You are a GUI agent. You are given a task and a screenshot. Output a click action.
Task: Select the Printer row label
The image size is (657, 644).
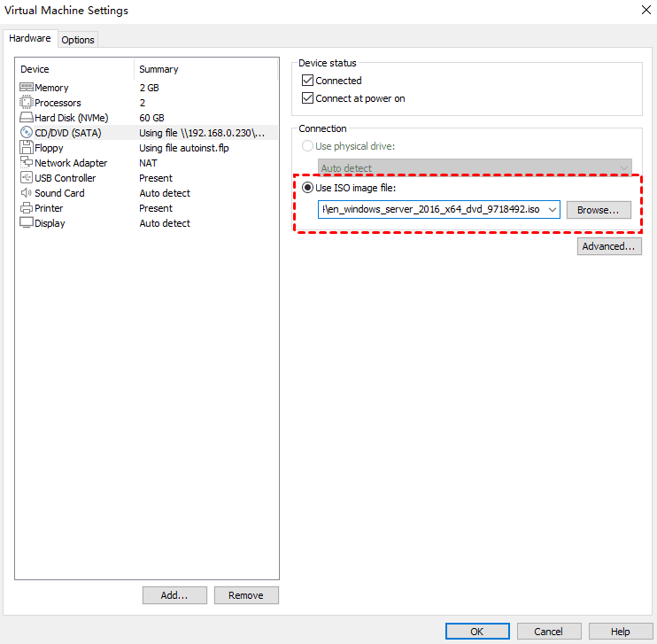coord(49,208)
